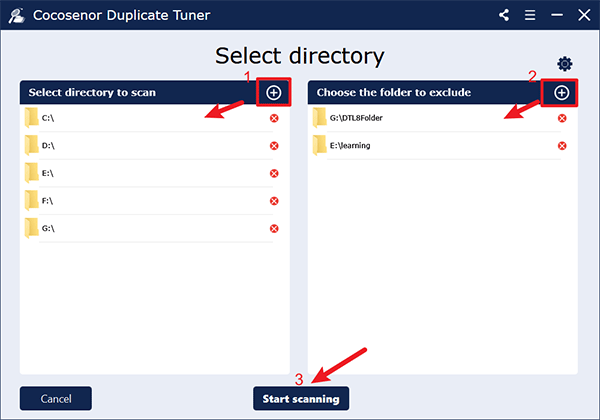Remove G:\ from scan list
This screenshot has height=420, width=600.
pos(274,228)
